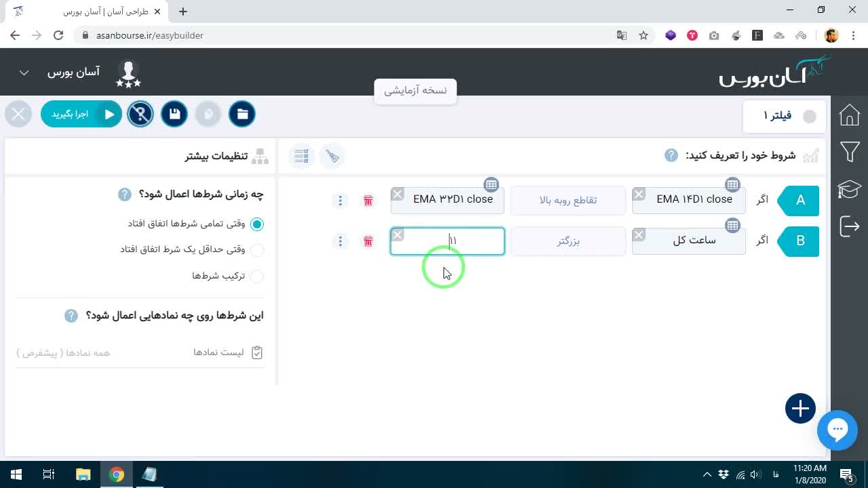Screen dimensions: 868x488
Task: Select ترکیب شرطها radio option
Action: tap(257, 277)
